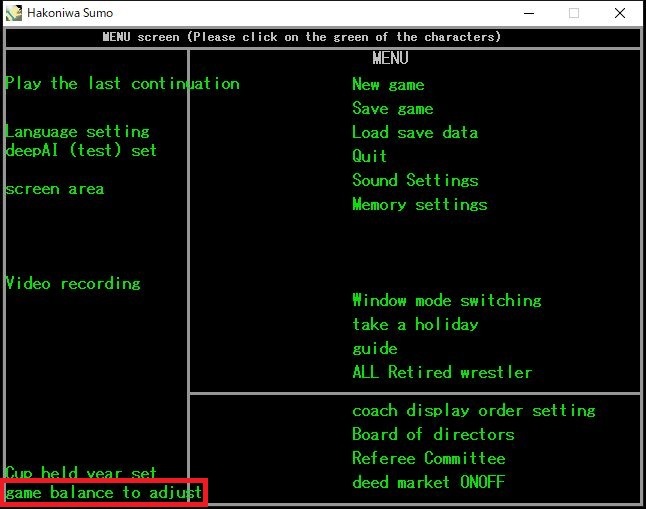View ALL Retired wrestler list
Screen dimensions: 646x509
442,372
